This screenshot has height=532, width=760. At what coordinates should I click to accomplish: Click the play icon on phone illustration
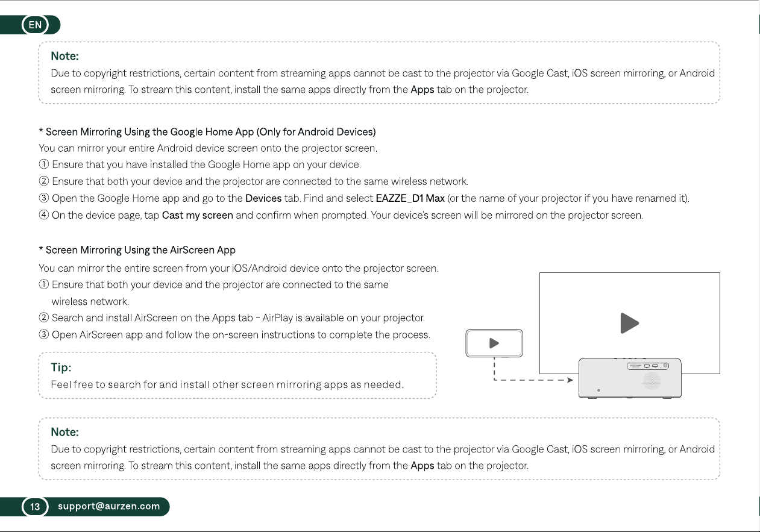click(494, 343)
